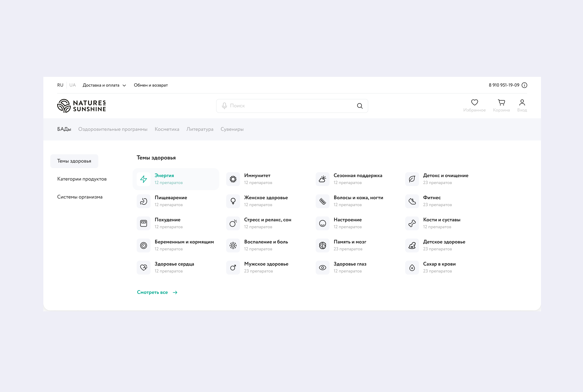Click the Здоровье сердца heart pulse icon
This screenshot has width=583, height=392.
tap(143, 267)
